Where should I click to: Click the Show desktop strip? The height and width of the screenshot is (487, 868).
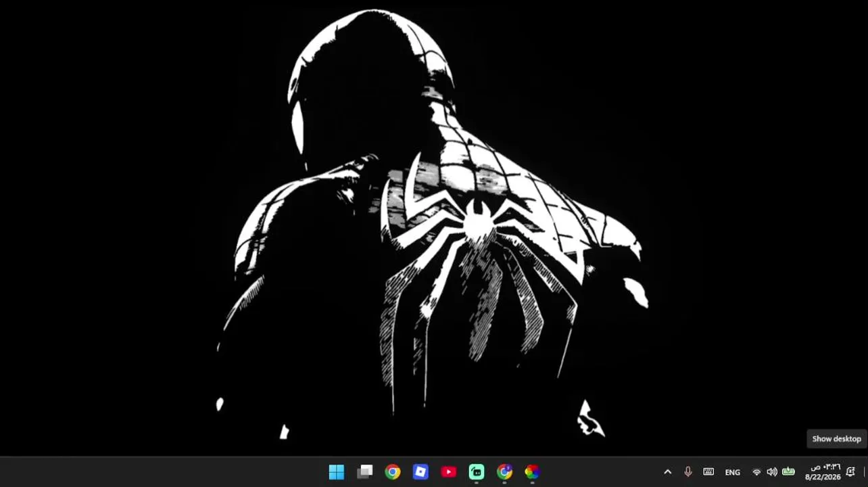(865, 472)
